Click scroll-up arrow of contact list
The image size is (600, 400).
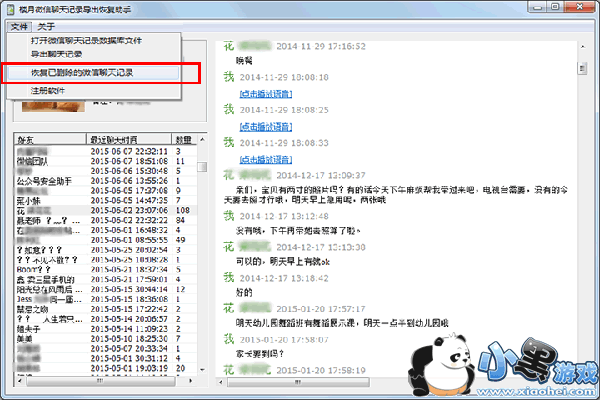(x=202, y=140)
